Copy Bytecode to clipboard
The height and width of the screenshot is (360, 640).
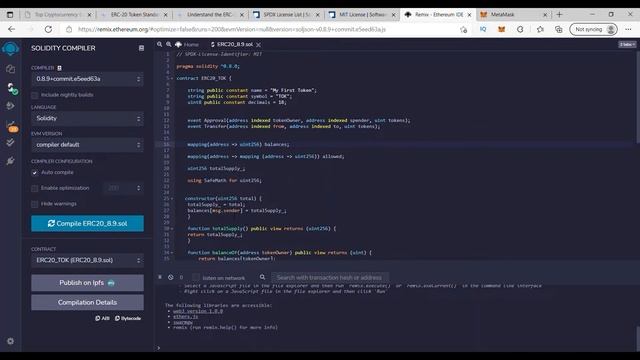point(128,318)
